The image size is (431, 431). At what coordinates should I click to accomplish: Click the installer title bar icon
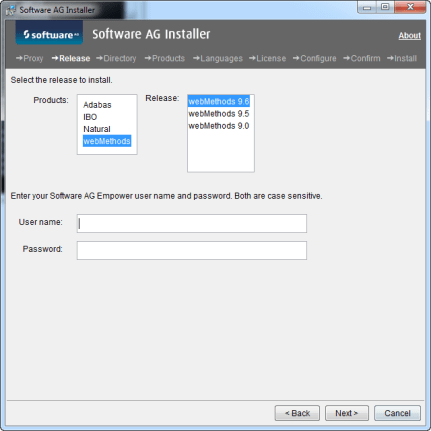coord(11,10)
